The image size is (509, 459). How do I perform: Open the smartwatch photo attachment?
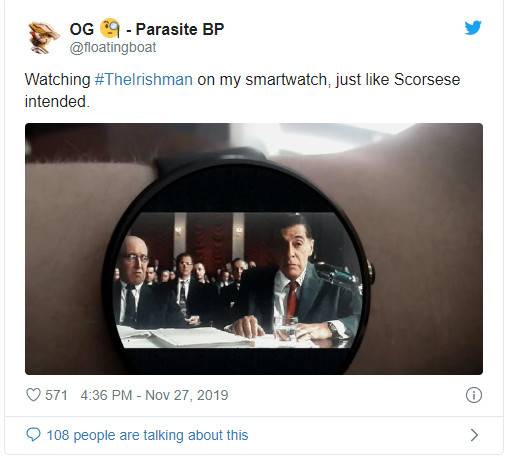pos(254,249)
